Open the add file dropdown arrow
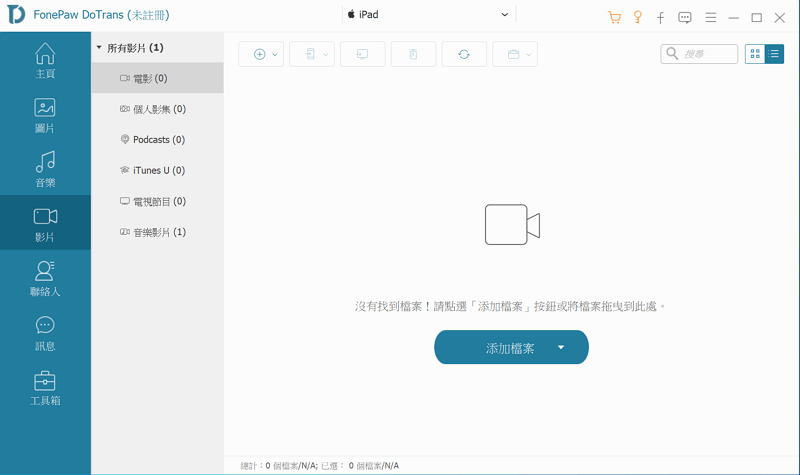 click(274, 55)
